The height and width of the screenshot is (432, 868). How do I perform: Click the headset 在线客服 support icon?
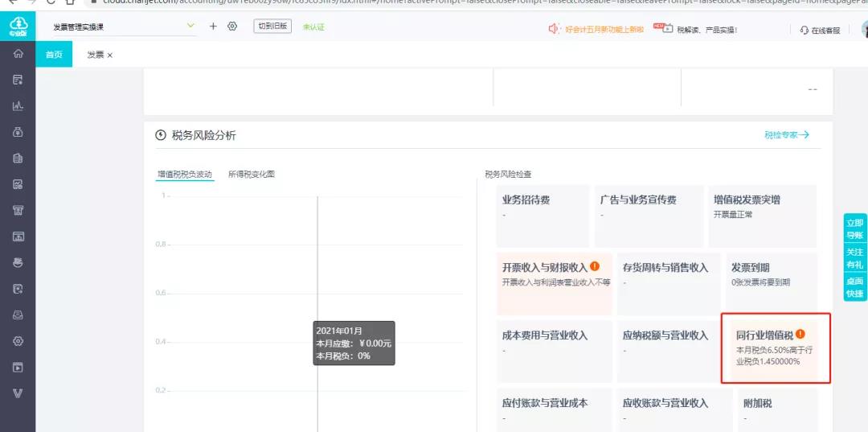(x=805, y=30)
